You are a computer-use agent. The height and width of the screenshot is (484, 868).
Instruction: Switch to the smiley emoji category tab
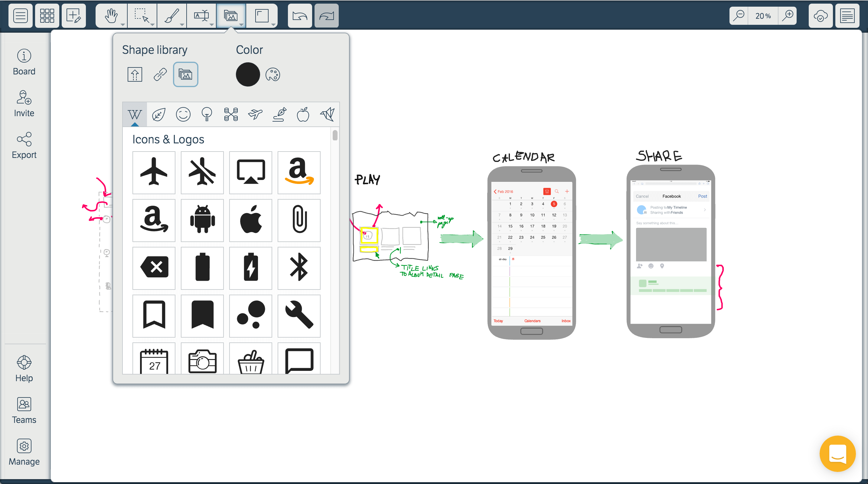pos(183,115)
